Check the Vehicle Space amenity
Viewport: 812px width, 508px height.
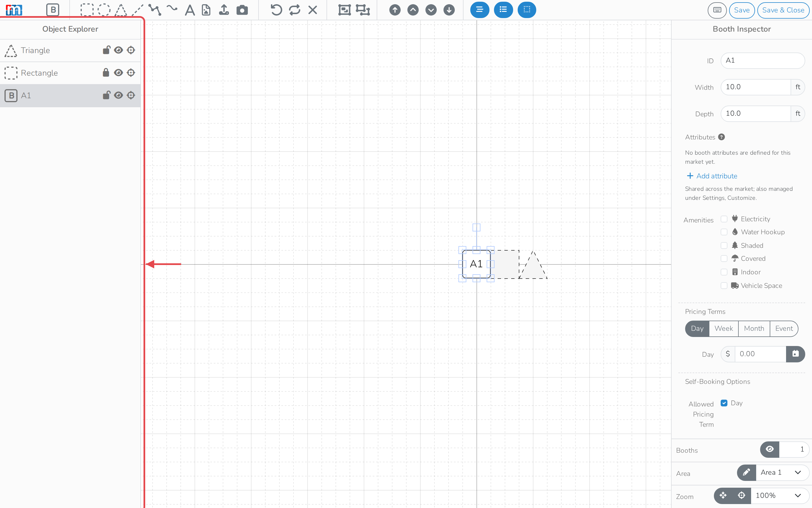pyautogui.click(x=724, y=286)
